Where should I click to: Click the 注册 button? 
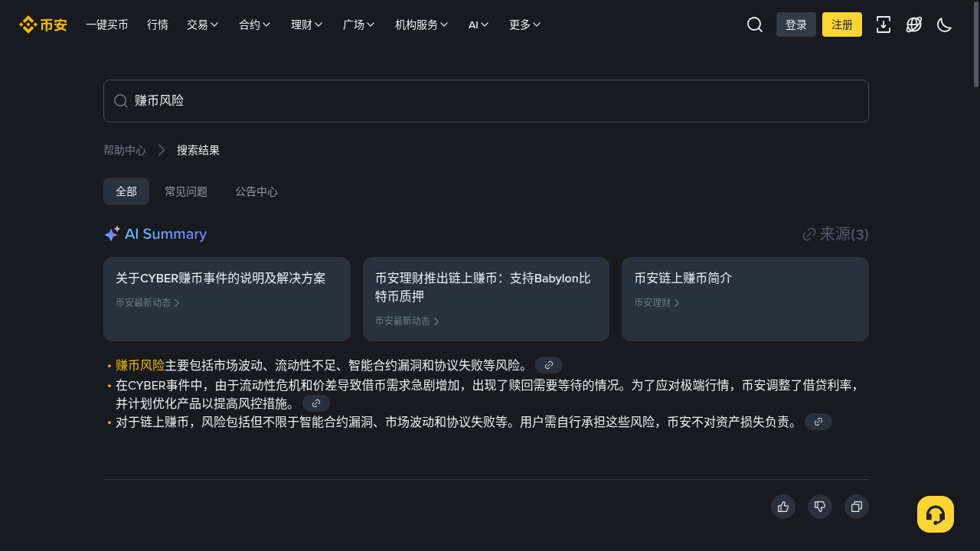(x=842, y=24)
